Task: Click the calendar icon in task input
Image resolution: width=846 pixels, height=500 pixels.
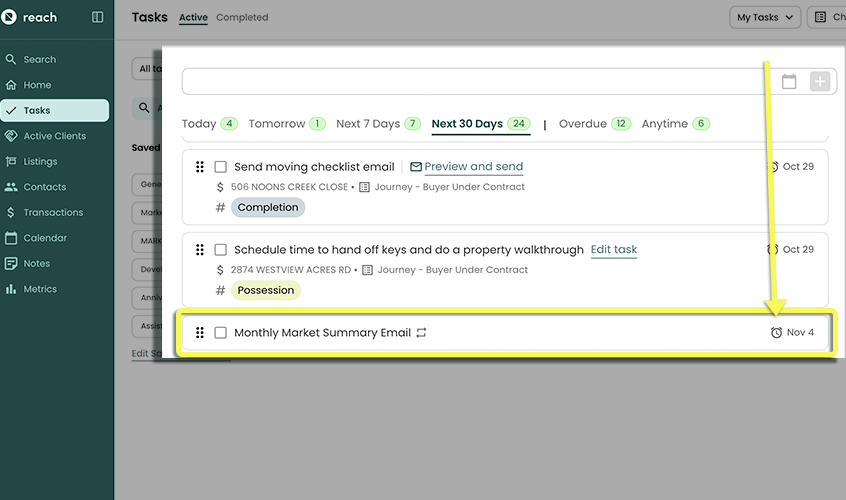Action: click(789, 82)
